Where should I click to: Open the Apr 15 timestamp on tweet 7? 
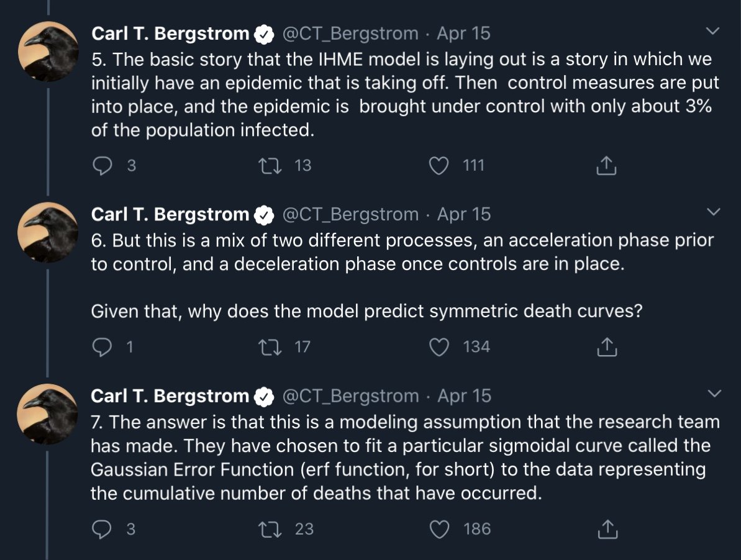point(464,395)
